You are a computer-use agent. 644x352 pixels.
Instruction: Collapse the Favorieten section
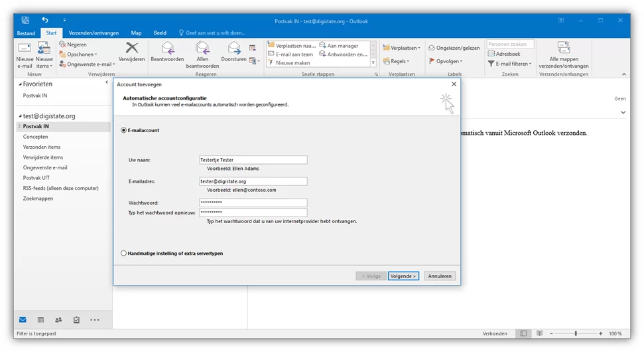[x=20, y=84]
